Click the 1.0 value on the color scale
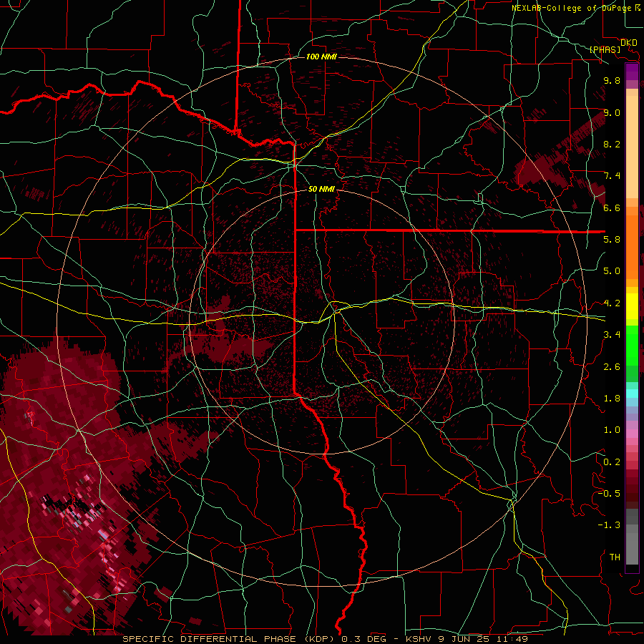Screen dimensions: 644x644 [612, 430]
